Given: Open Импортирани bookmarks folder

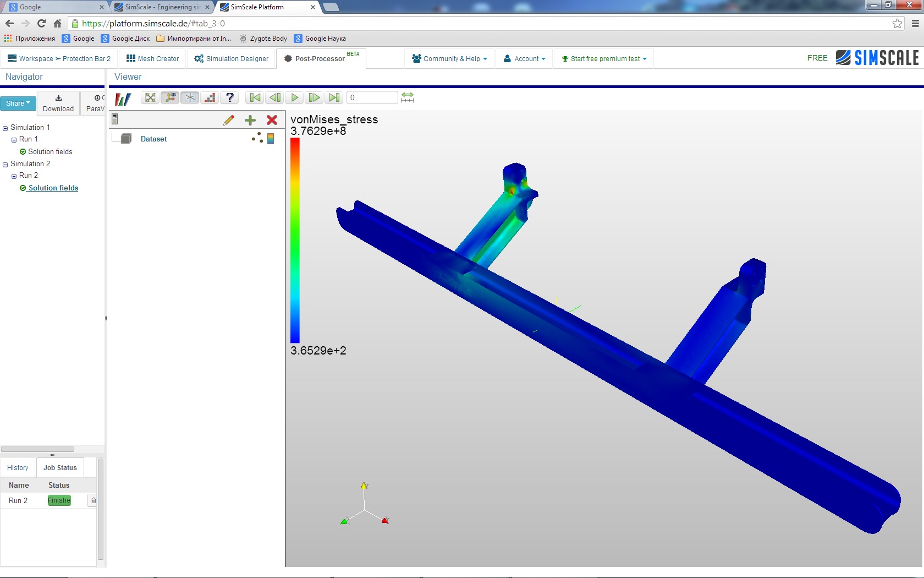Looking at the screenshot, I should [x=194, y=39].
